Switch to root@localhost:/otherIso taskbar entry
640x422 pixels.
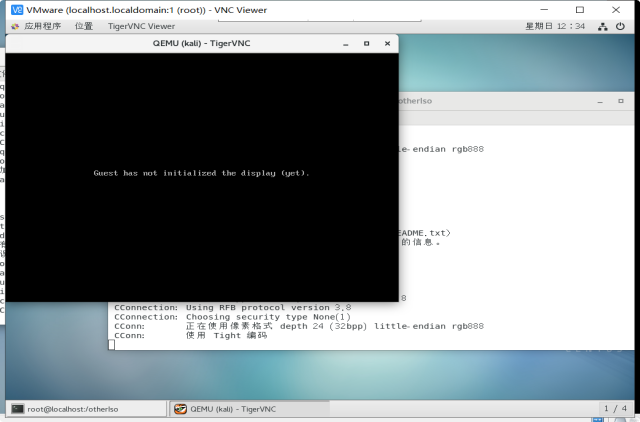point(86,409)
